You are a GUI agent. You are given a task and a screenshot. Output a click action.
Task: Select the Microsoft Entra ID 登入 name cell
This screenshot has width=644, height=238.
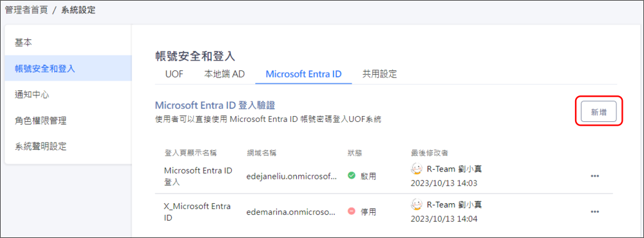click(198, 176)
